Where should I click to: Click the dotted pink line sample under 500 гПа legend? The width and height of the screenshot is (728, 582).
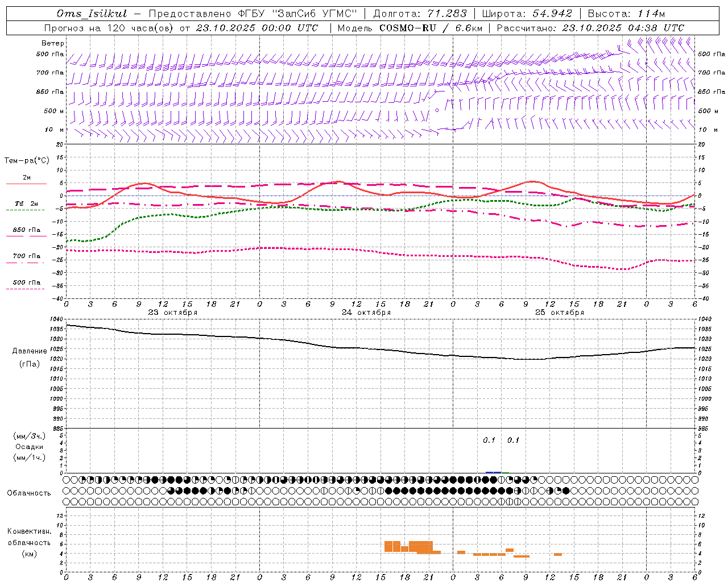click(25, 289)
